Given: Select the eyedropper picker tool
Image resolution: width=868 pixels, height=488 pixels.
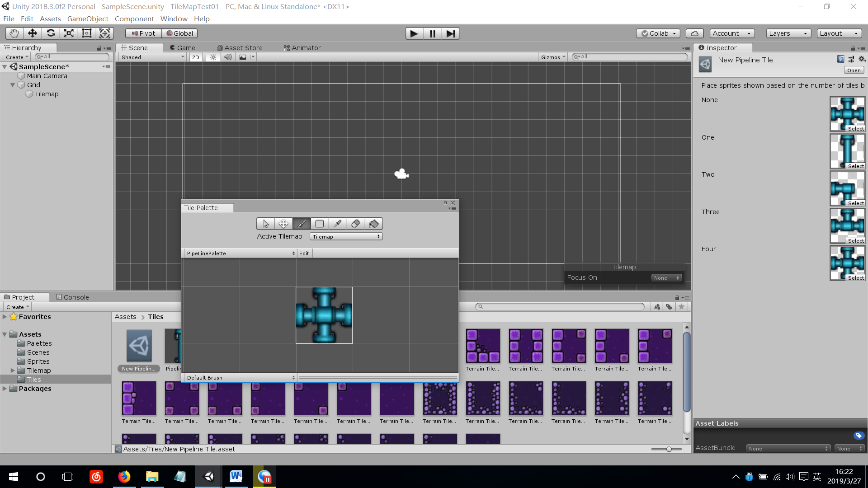Looking at the screenshot, I should [x=337, y=224].
